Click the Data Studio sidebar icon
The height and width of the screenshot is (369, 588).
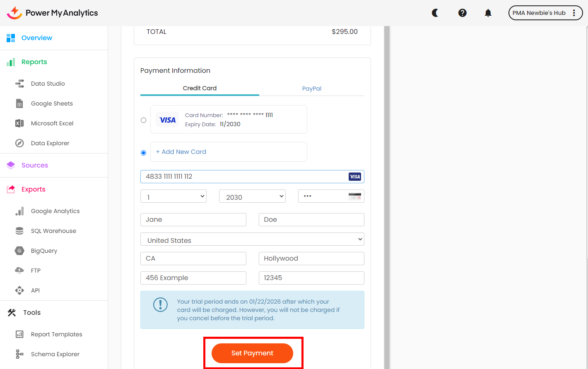[19, 84]
